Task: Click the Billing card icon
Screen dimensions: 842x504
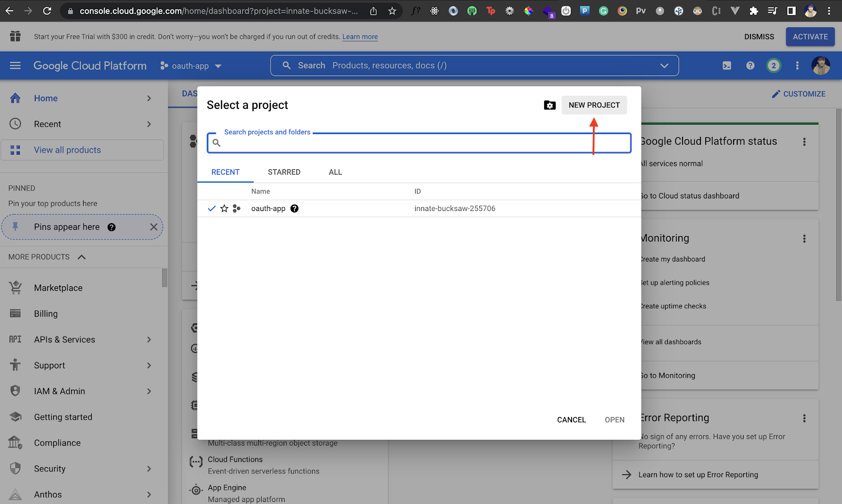Action: [x=15, y=314]
